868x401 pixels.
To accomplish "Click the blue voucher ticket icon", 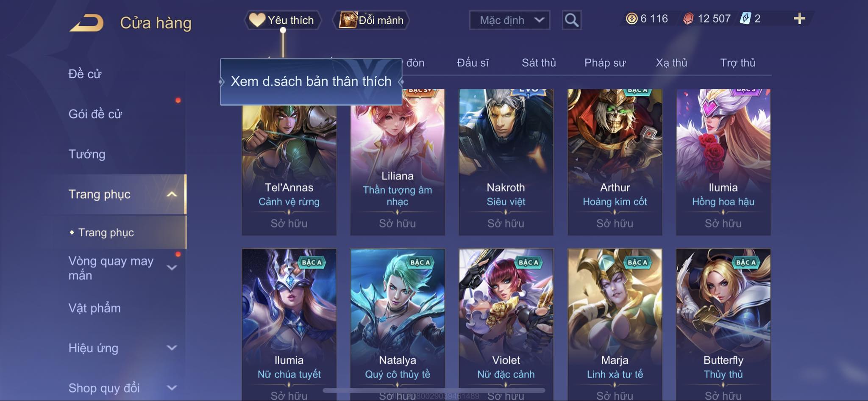I will point(745,19).
